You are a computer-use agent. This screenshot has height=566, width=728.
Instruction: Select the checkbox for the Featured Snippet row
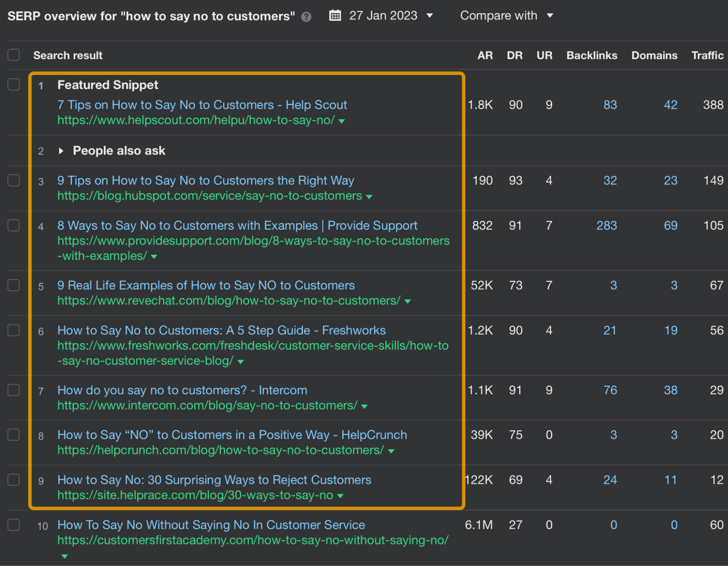tap(14, 85)
